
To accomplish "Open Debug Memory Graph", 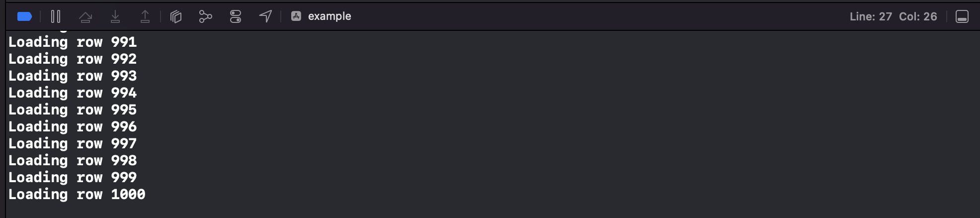I will point(206,16).
